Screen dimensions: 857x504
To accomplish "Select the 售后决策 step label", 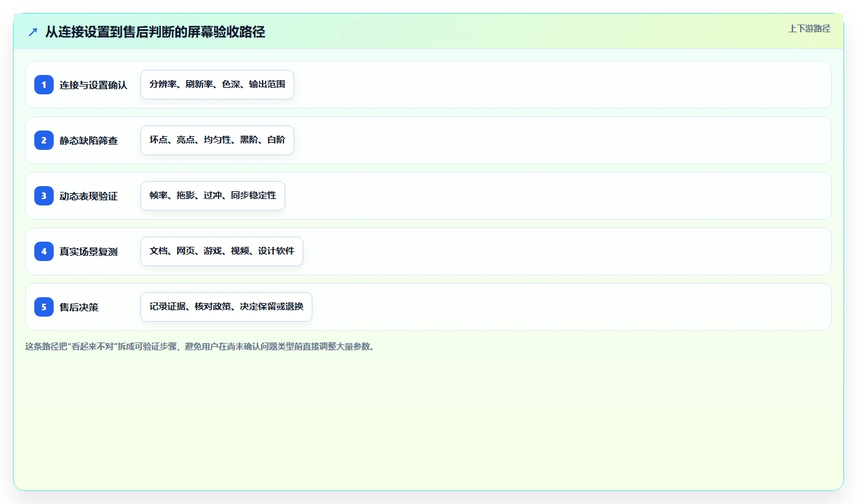I will tap(79, 308).
